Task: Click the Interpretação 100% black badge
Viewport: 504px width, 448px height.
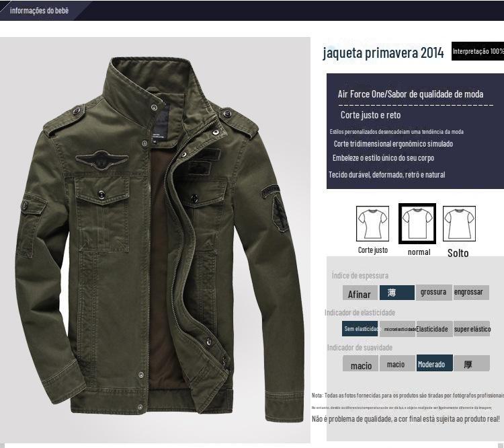Action: [x=478, y=51]
